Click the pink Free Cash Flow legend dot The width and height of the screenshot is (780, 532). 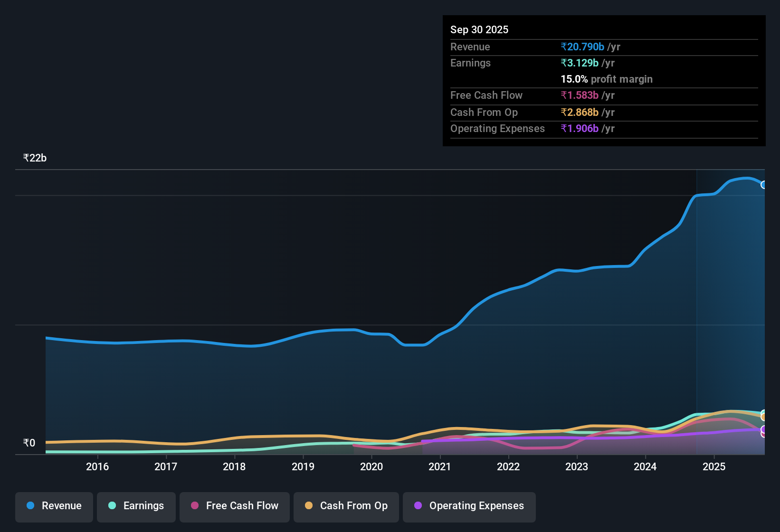(x=194, y=506)
